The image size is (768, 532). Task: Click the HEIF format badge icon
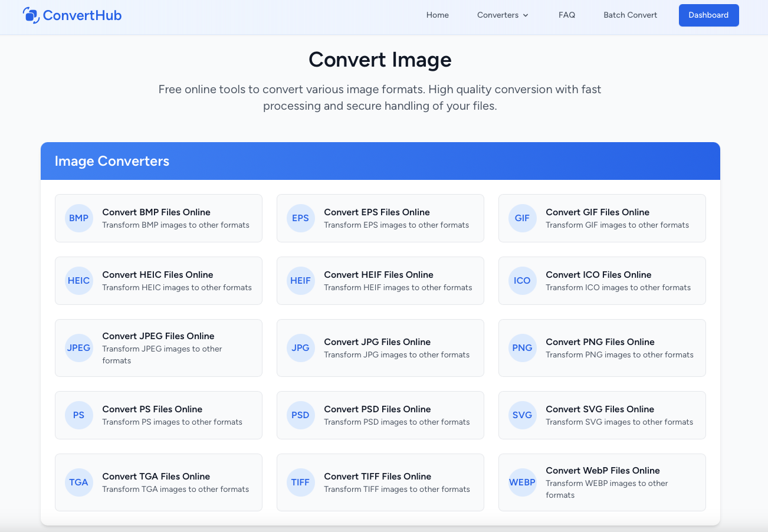click(301, 281)
